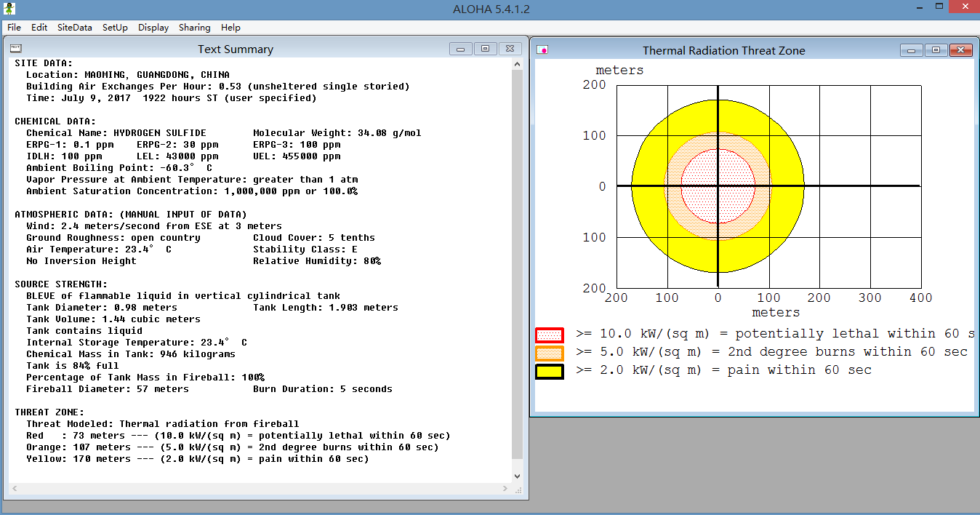Screen dimensions: 980x515
Task: Click Ground Roughness: open country text
Action: pos(113,238)
